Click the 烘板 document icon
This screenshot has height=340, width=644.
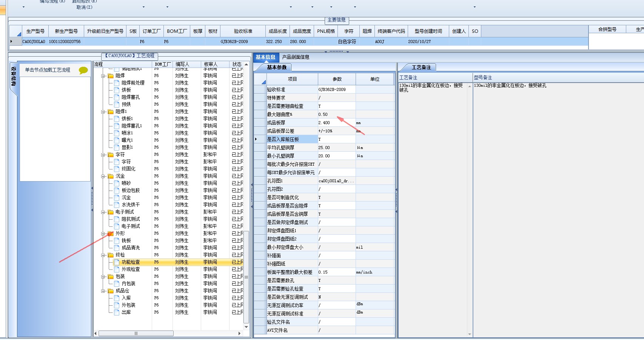(117, 90)
